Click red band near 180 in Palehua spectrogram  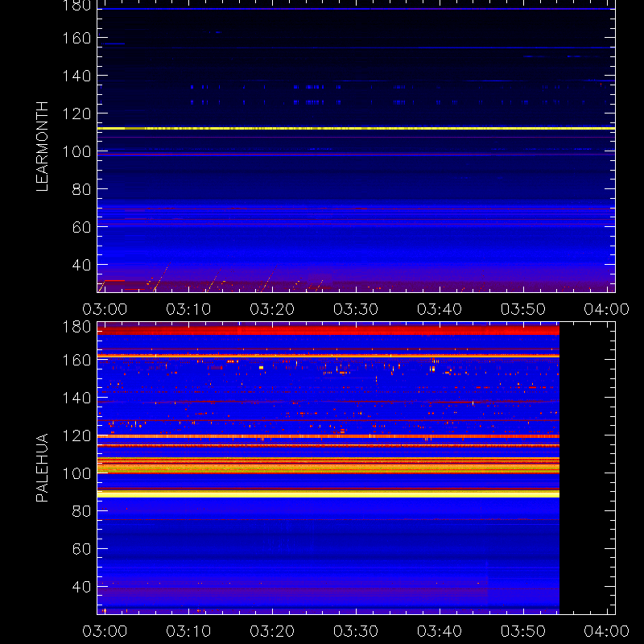tap(328, 329)
